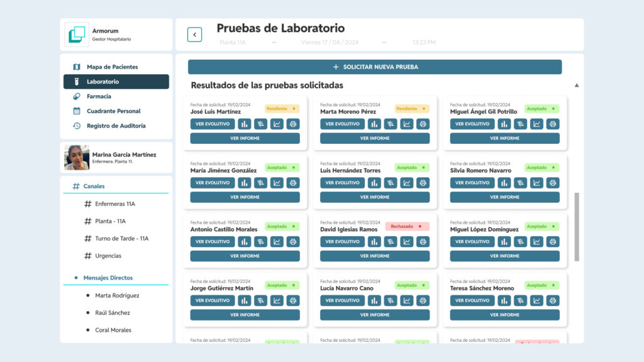
Task: Click the Armorum logo icon
Action: point(77,35)
